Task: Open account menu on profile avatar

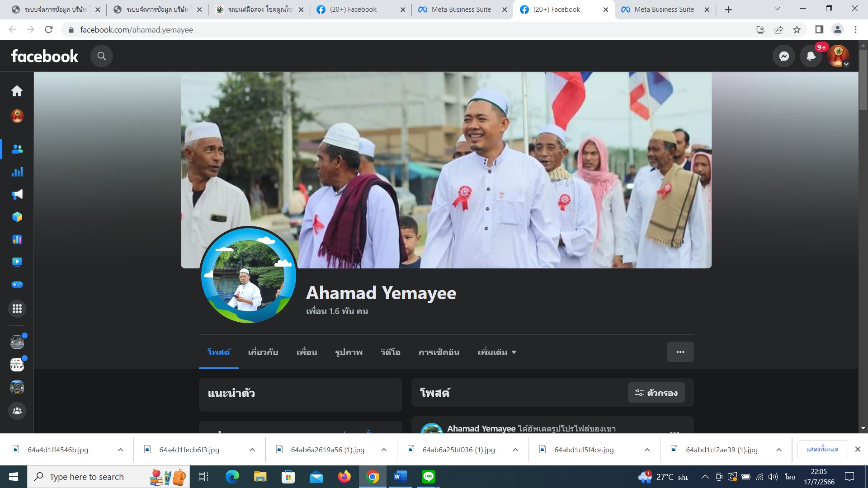Action: pos(838,56)
